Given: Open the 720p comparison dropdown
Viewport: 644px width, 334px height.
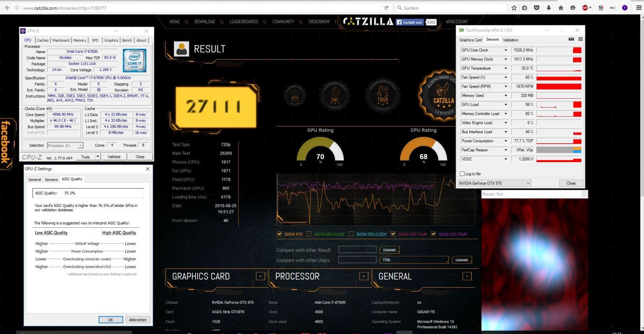Looking at the screenshot, I should 414,260.
